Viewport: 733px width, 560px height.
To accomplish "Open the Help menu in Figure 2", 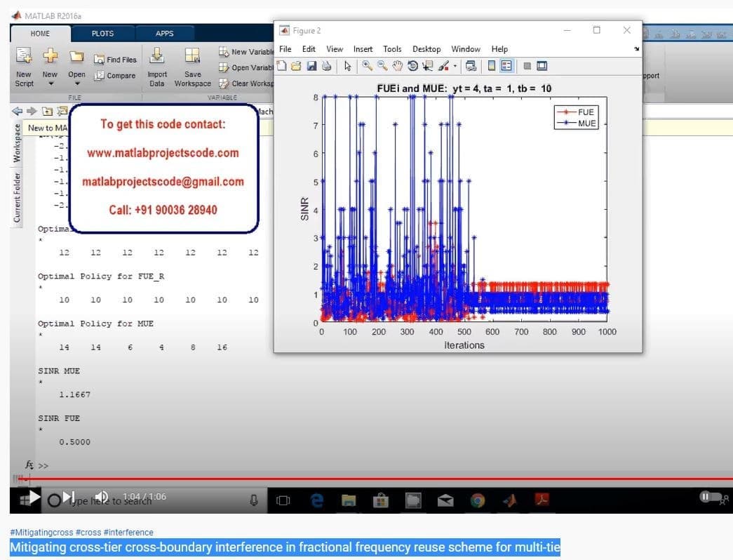I will pyautogui.click(x=499, y=48).
